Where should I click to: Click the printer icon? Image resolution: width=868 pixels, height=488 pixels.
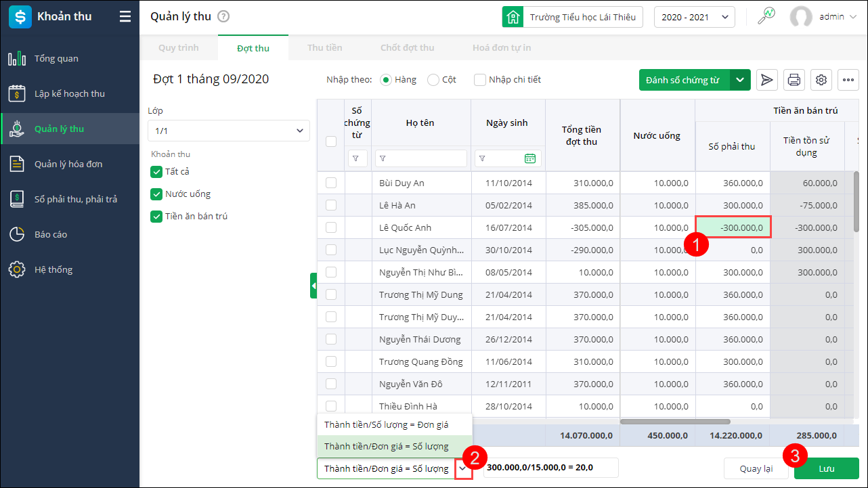(x=794, y=80)
